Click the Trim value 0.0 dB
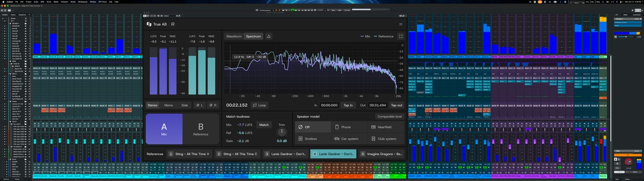 (x=282, y=141)
